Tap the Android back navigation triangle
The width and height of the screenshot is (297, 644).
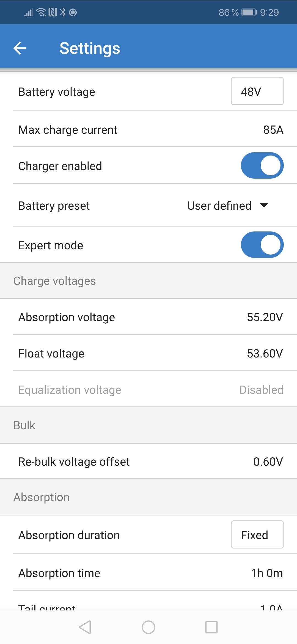coord(85,627)
